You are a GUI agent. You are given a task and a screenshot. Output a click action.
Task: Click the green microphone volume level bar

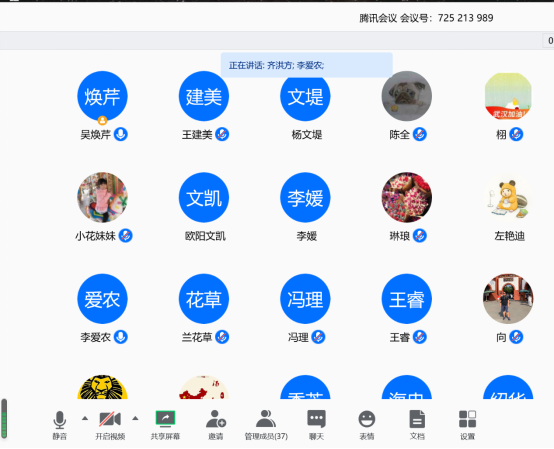tap(4, 419)
